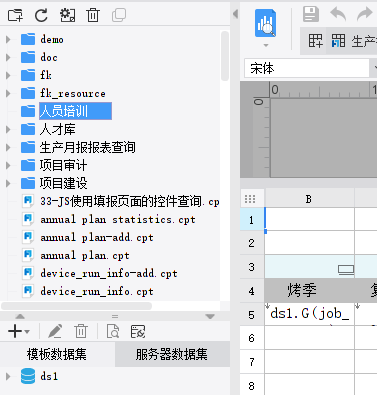Click the ds1.G(job_ cell

pyautogui.click(x=309, y=314)
